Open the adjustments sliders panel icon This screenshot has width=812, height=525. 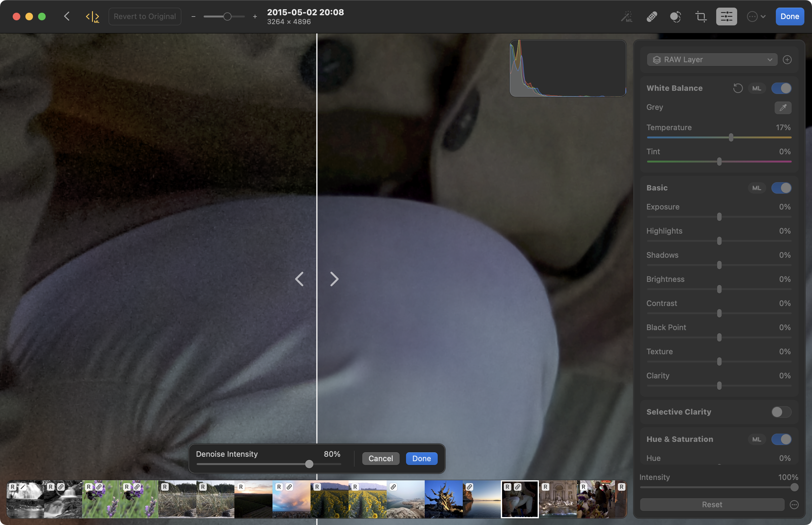[726, 17]
